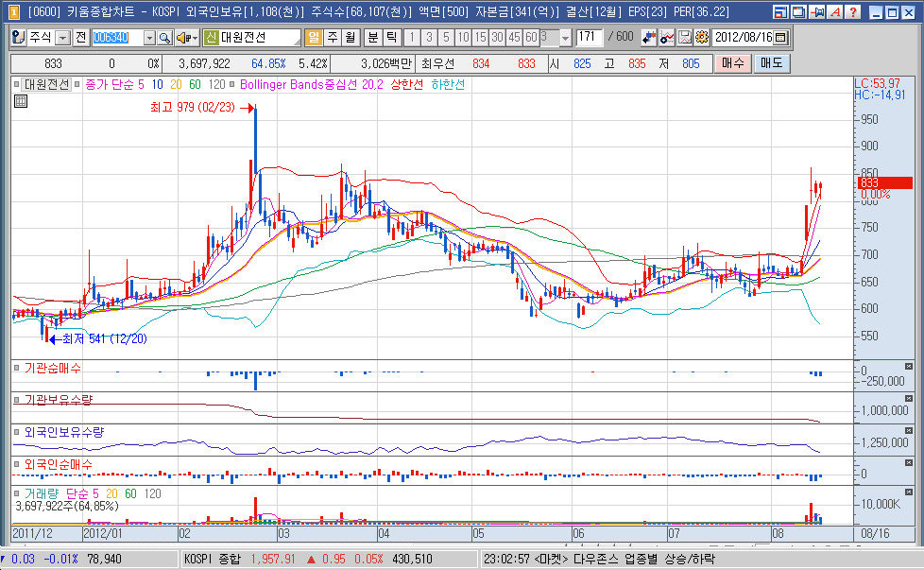924x570 pixels.
Task: Open the line-chart indicator icon
Action: tap(666, 38)
